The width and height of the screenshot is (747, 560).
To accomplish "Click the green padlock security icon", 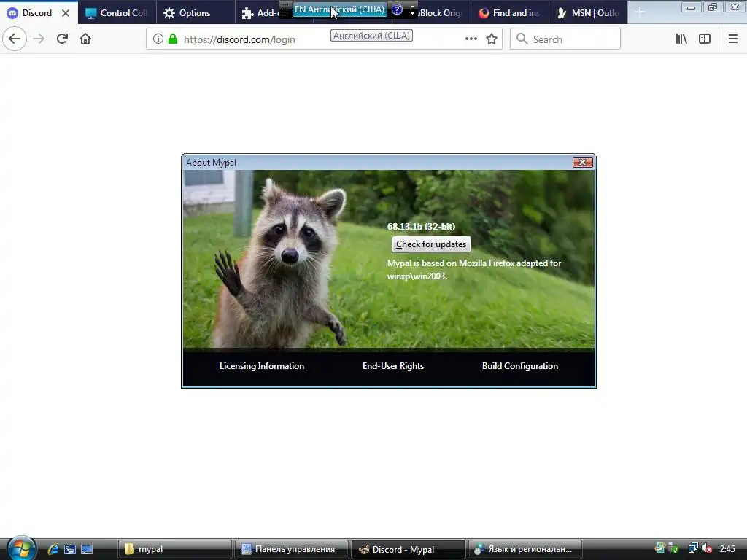I will (x=173, y=39).
